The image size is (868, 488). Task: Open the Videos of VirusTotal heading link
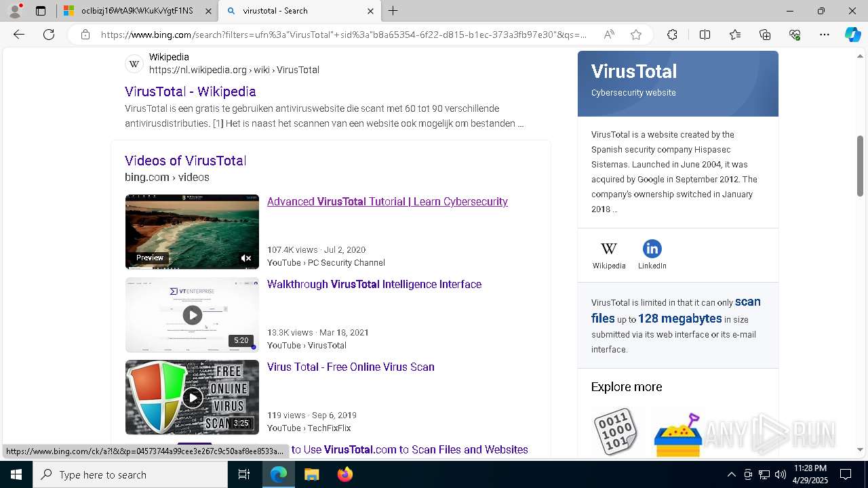(x=185, y=161)
